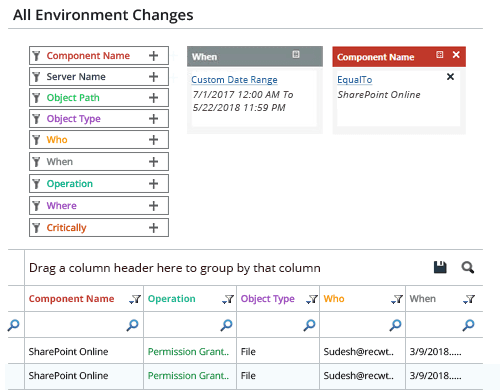
Task: Select the Critically filter item
Action: pos(99,228)
